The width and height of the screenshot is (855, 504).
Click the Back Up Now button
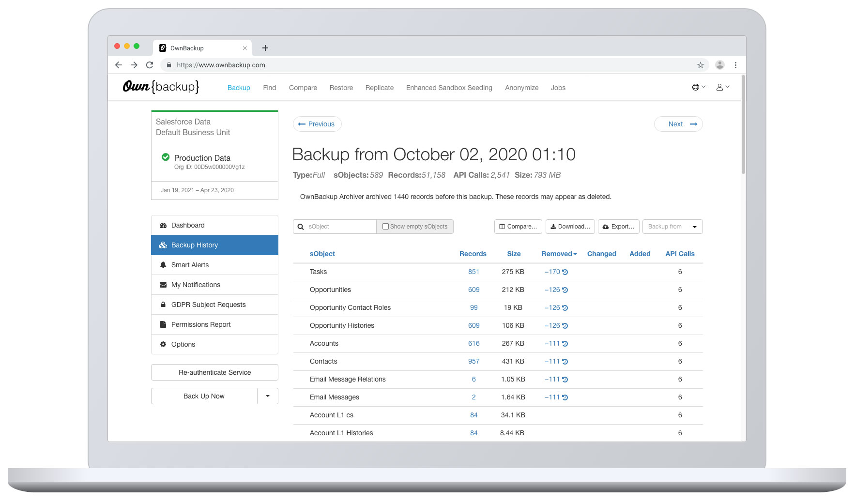coord(204,396)
